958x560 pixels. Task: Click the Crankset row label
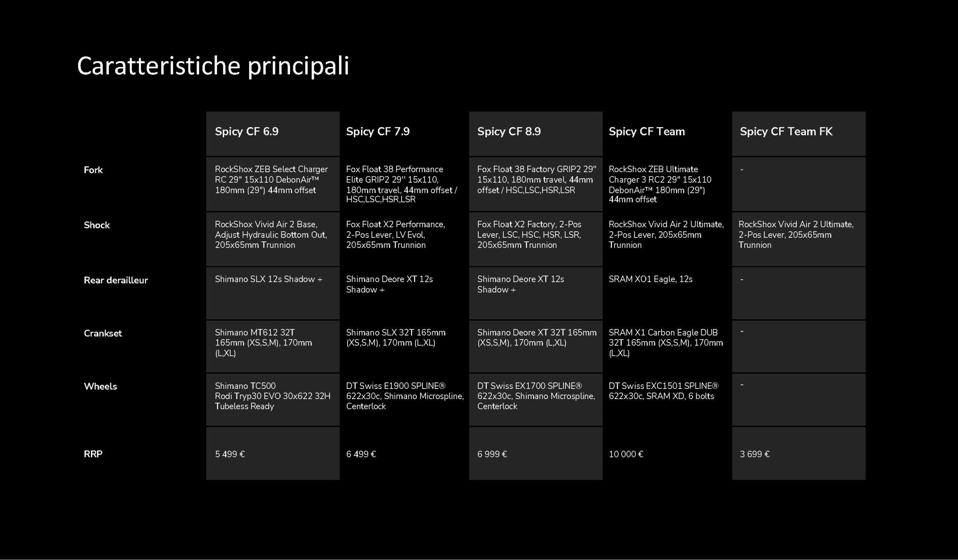coord(103,334)
